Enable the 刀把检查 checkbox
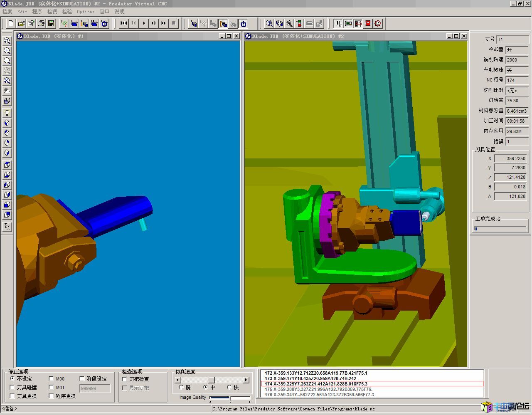This screenshot has width=532, height=415. tap(124, 379)
